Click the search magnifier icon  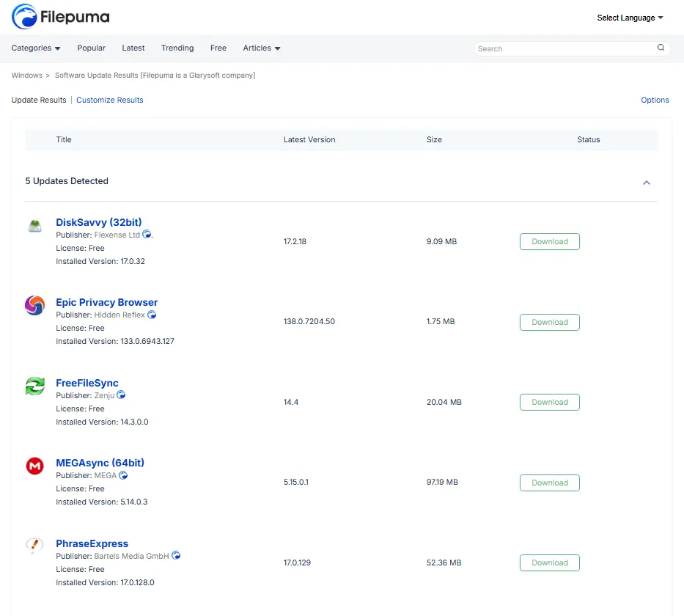pos(661,48)
